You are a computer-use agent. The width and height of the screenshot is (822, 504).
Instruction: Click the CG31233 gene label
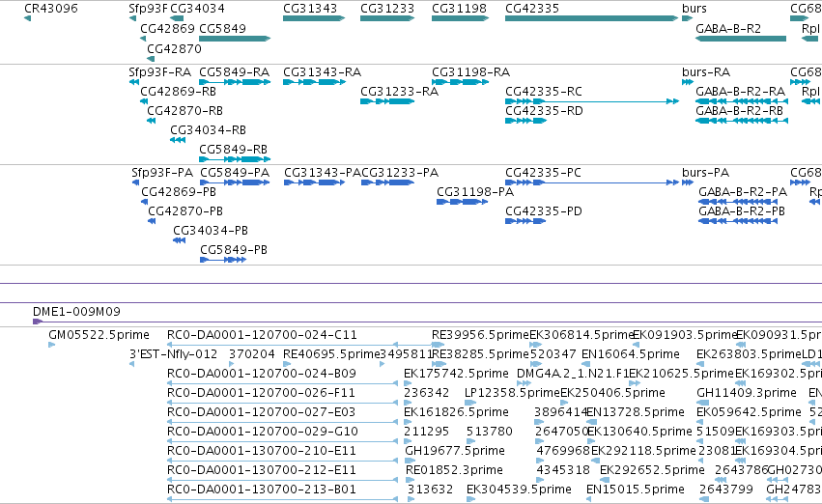[387, 9]
